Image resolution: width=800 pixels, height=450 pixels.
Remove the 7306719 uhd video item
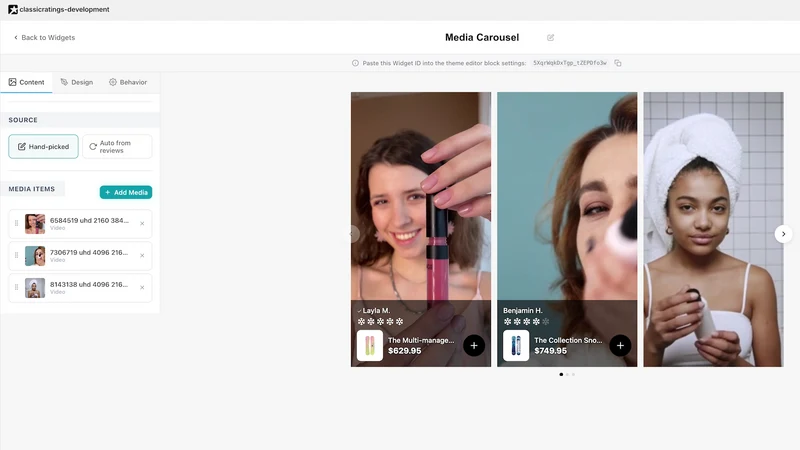pos(142,256)
